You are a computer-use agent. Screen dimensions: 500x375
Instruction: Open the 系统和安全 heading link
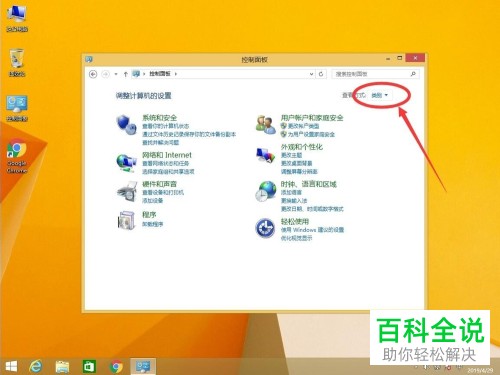(159, 118)
